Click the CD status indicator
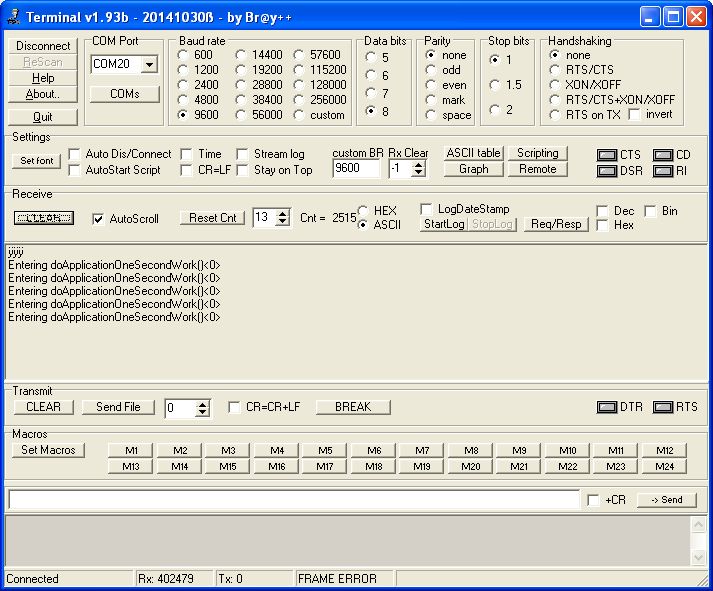Screen dimensions: 713x591 click(663, 155)
